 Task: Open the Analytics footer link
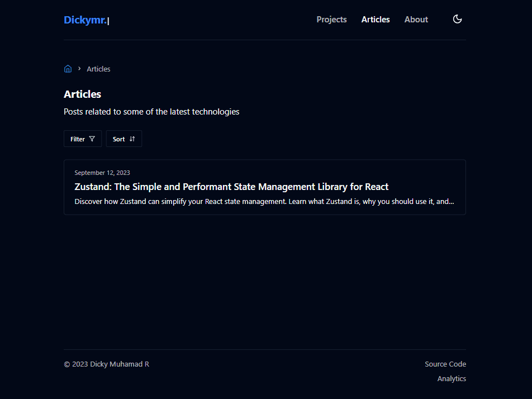tap(452, 378)
